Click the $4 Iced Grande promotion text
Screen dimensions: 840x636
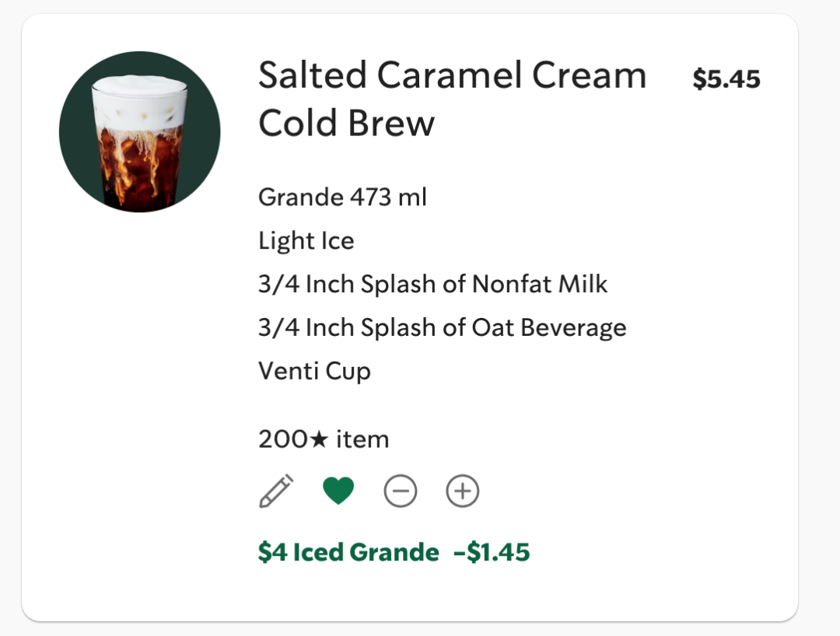pos(348,553)
